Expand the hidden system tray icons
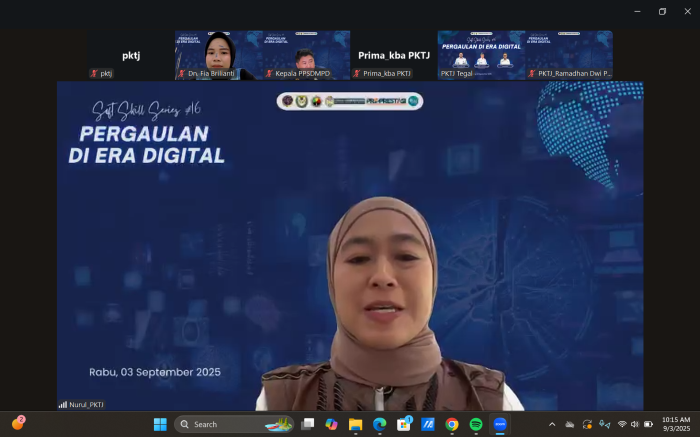The image size is (700, 437). [553, 424]
